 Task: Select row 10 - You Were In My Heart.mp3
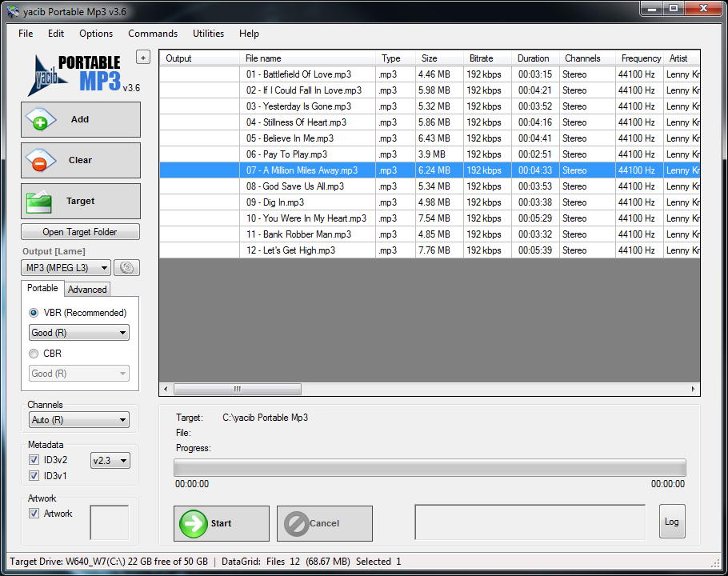coord(430,218)
